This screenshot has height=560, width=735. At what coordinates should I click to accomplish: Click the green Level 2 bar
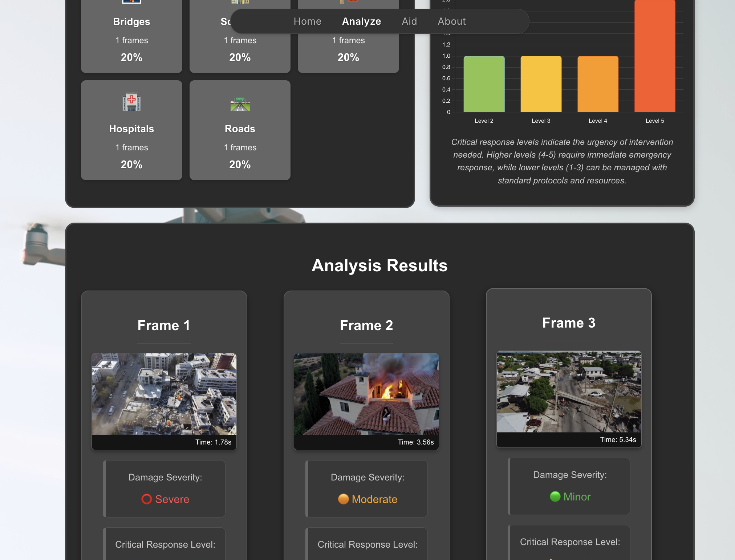coord(484,84)
